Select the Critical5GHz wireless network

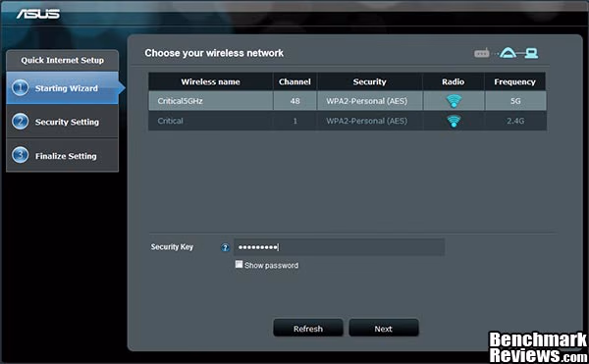348,101
